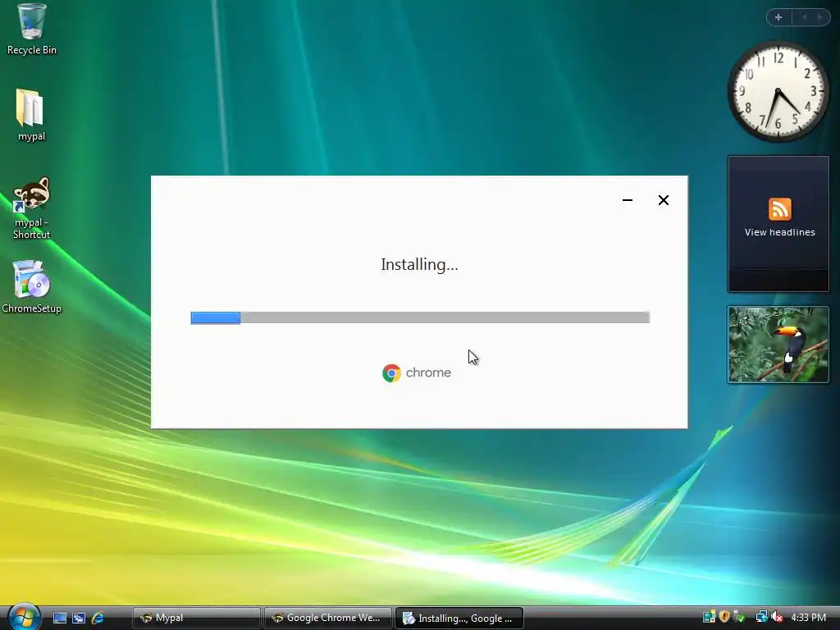Select the mypal - Shortcut raccoon icon
The height and width of the screenshot is (630, 840).
tap(31, 208)
